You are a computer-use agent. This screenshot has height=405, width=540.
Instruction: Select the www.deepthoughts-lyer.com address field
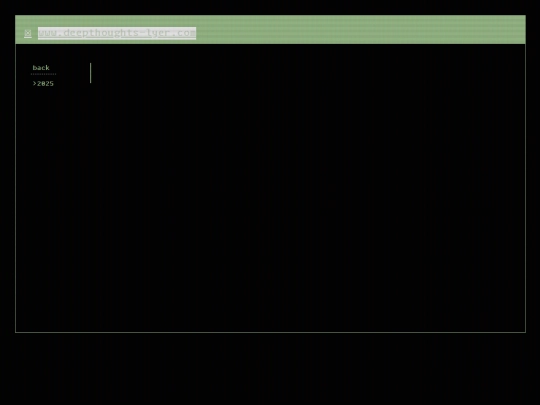[x=117, y=33]
